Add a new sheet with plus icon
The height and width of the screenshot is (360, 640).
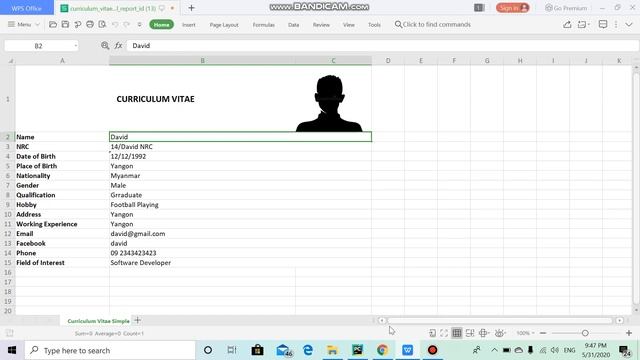click(138, 320)
